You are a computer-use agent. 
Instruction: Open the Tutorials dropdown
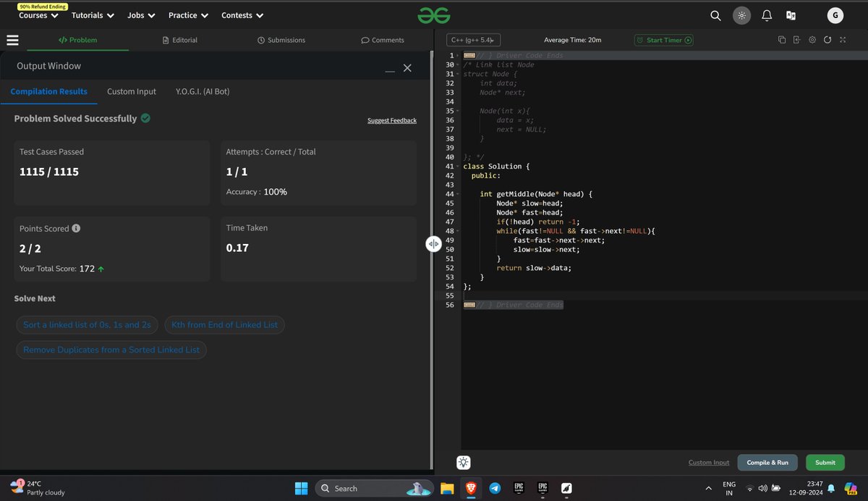point(93,15)
